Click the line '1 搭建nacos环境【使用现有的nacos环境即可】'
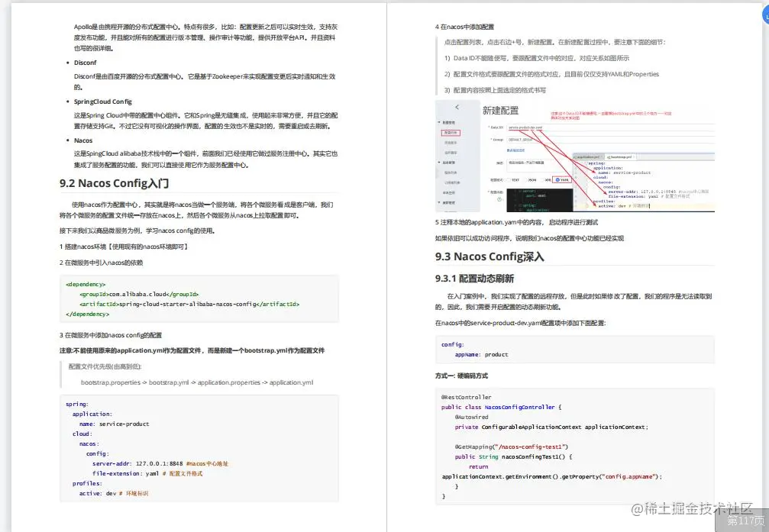 click(x=124, y=247)
